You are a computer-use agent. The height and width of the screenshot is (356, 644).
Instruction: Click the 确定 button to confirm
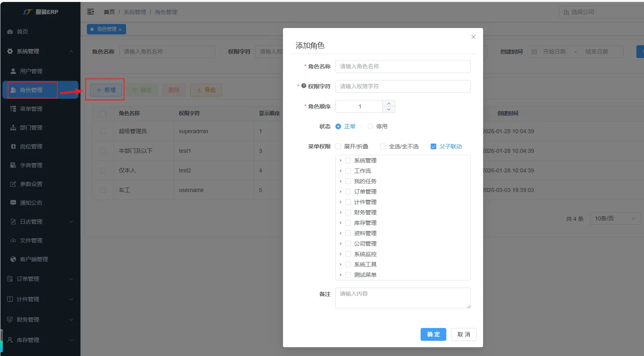point(433,334)
